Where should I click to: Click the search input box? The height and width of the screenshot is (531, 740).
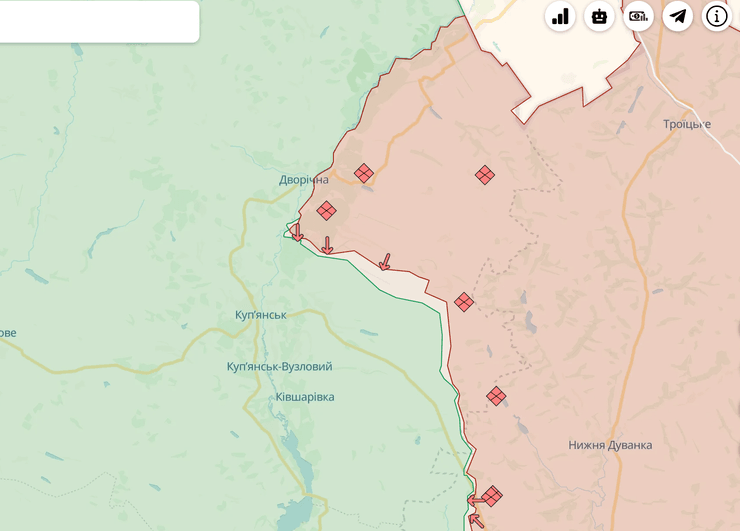[98, 21]
